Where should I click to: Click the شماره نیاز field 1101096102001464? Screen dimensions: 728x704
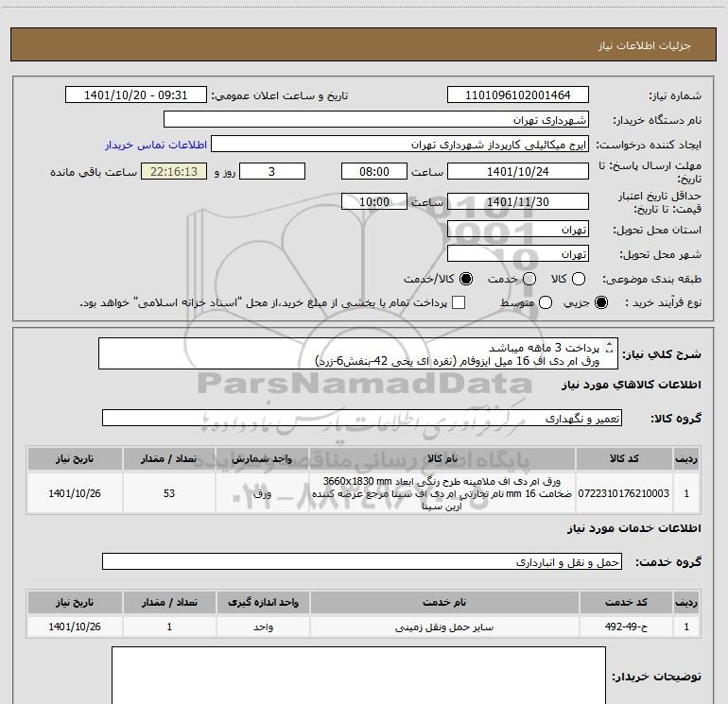(518, 94)
